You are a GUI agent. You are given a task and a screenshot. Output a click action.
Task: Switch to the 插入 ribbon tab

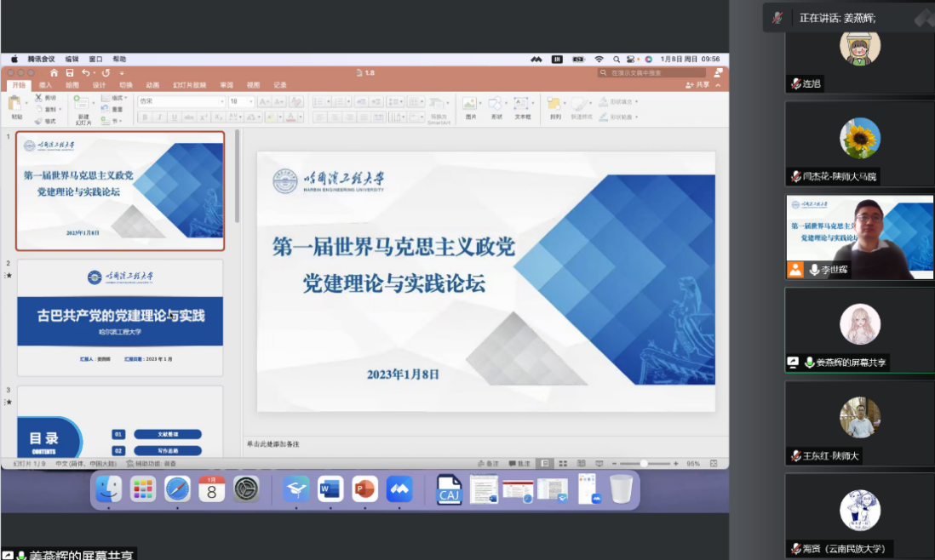click(x=45, y=85)
